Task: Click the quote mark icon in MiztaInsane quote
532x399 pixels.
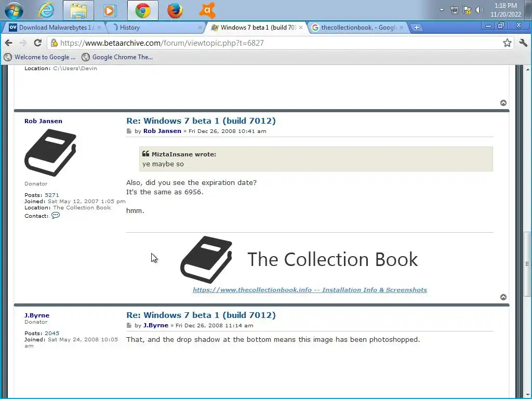Action: click(146, 154)
